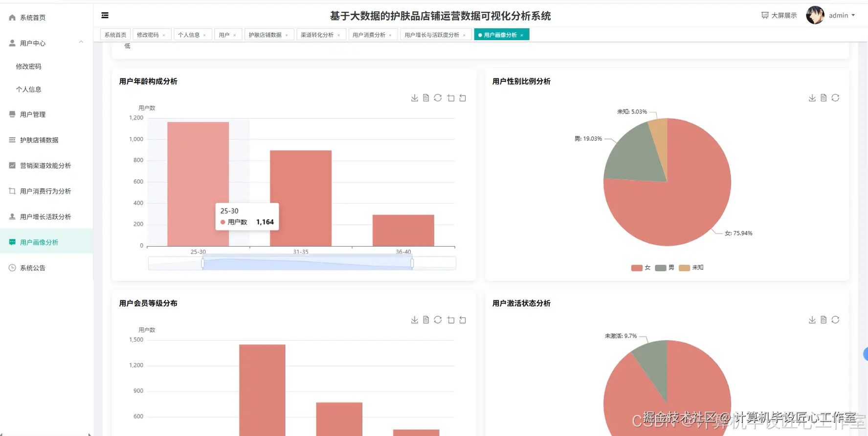Click the admin avatar picture
Screen dimensions: 868x436
pos(815,15)
